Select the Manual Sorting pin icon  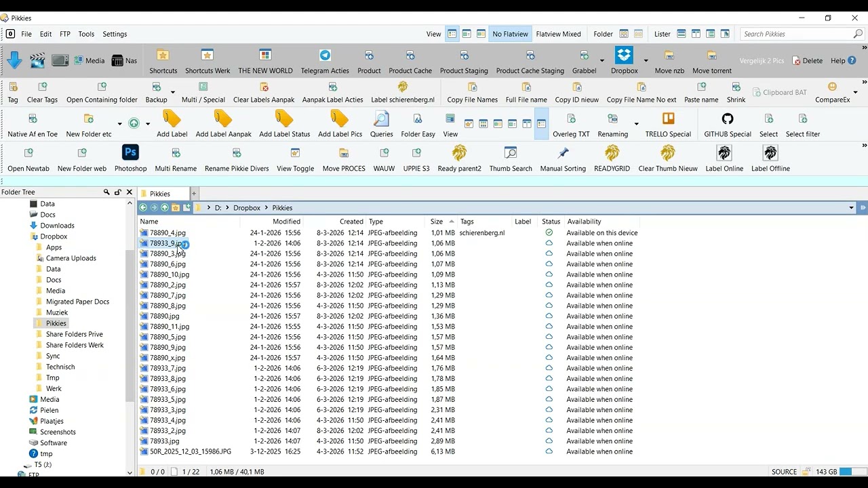click(563, 154)
